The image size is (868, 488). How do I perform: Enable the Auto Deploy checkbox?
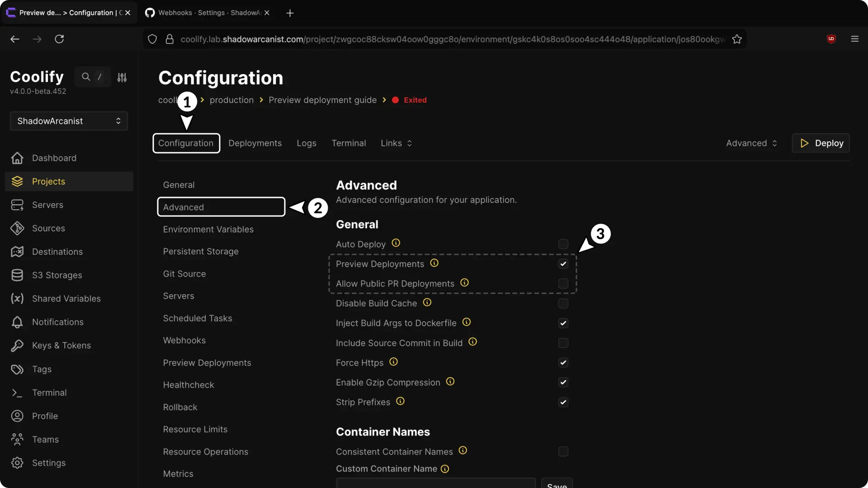(x=563, y=244)
